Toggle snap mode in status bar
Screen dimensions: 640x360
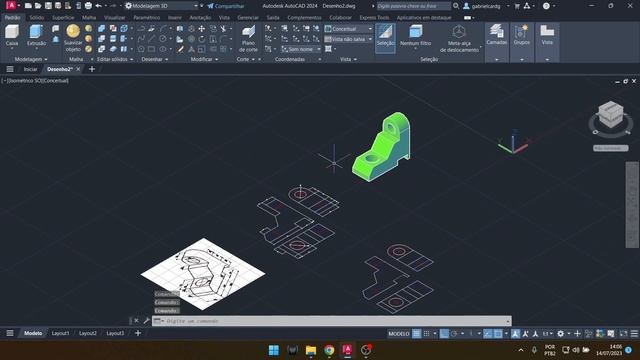(x=427, y=334)
